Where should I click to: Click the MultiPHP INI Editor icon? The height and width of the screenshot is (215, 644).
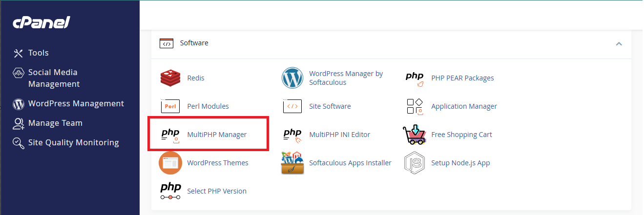[292, 135]
